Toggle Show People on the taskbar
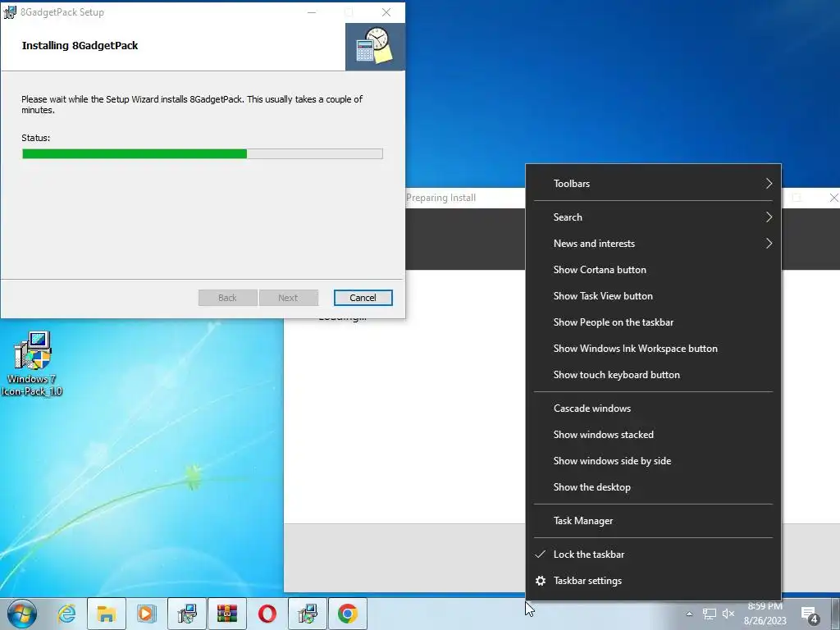Image resolution: width=840 pixels, height=630 pixels. 654,322
